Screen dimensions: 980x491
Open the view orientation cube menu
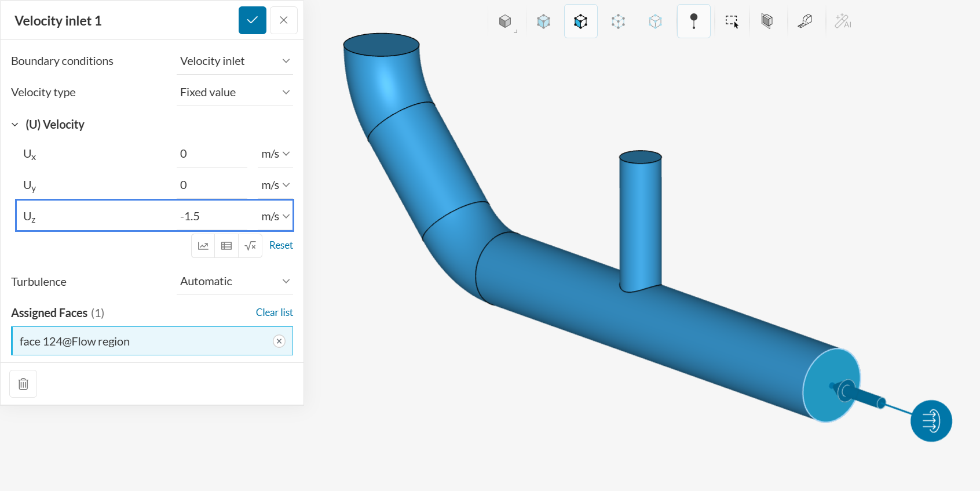click(506, 22)
